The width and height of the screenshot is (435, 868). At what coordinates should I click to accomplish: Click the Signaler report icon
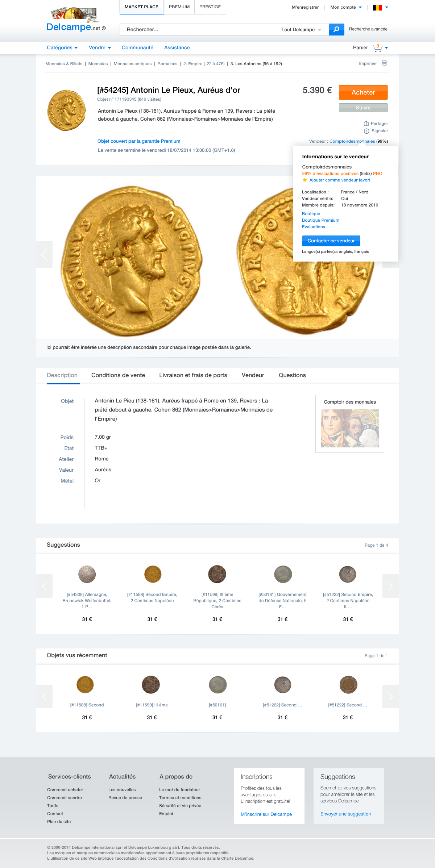366,131
